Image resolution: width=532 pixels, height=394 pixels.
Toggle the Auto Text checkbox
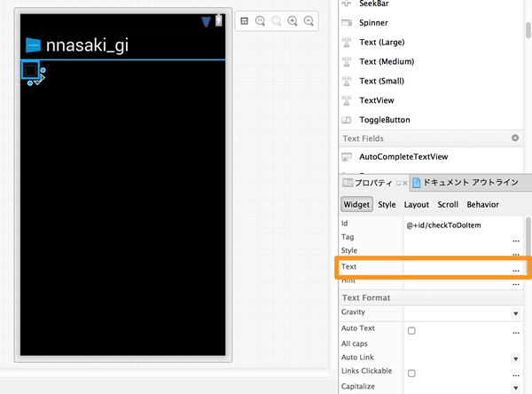pos(411,330)
